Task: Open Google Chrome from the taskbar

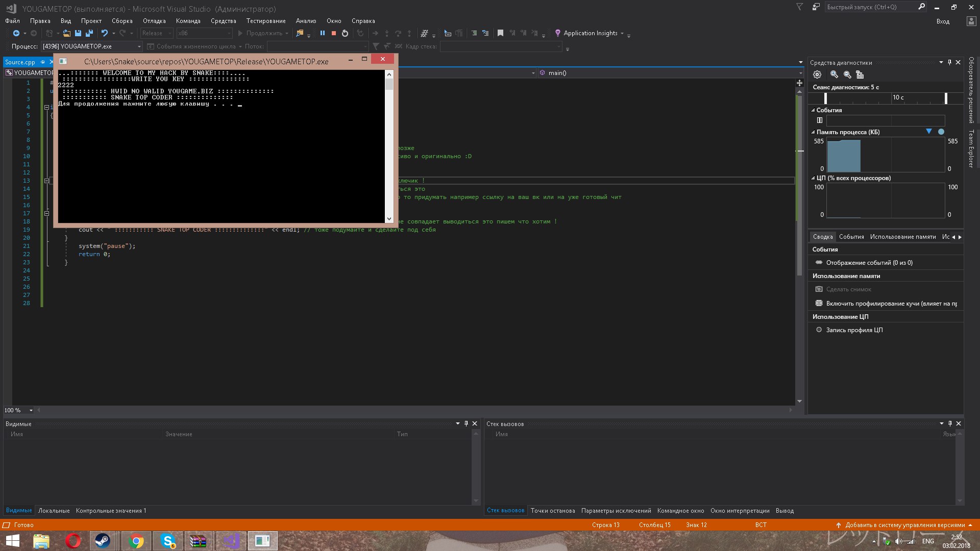Action: [136, 541]
